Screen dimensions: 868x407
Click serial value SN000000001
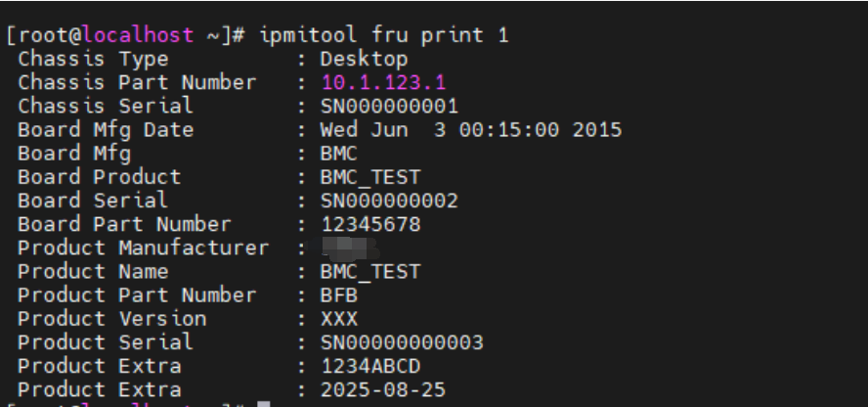(389, 106)
